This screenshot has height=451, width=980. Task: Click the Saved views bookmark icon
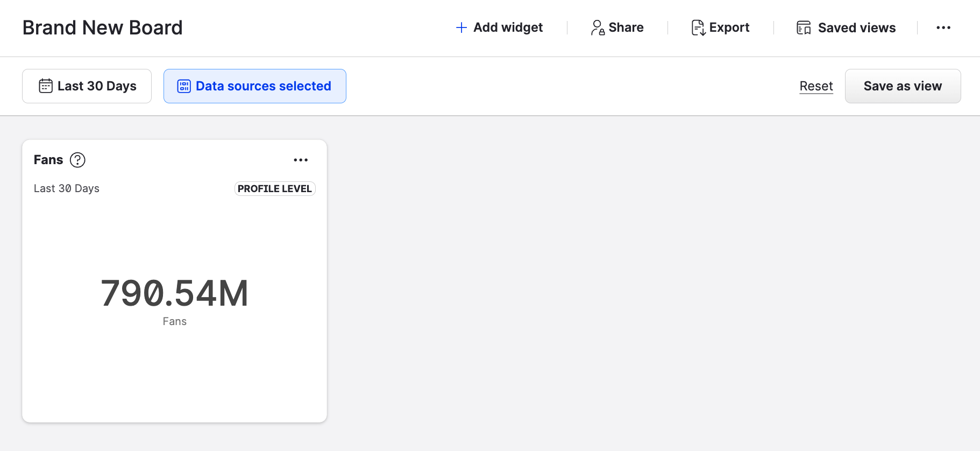(804, 27)
